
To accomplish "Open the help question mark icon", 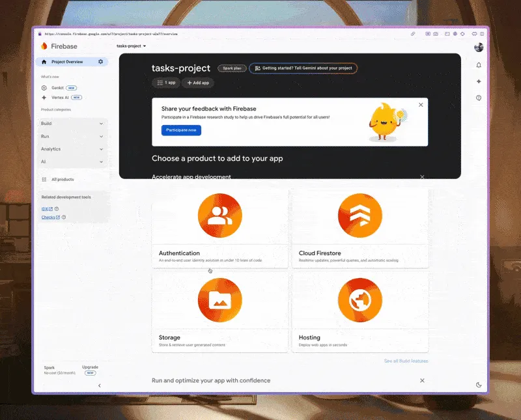I will (479, 98).
